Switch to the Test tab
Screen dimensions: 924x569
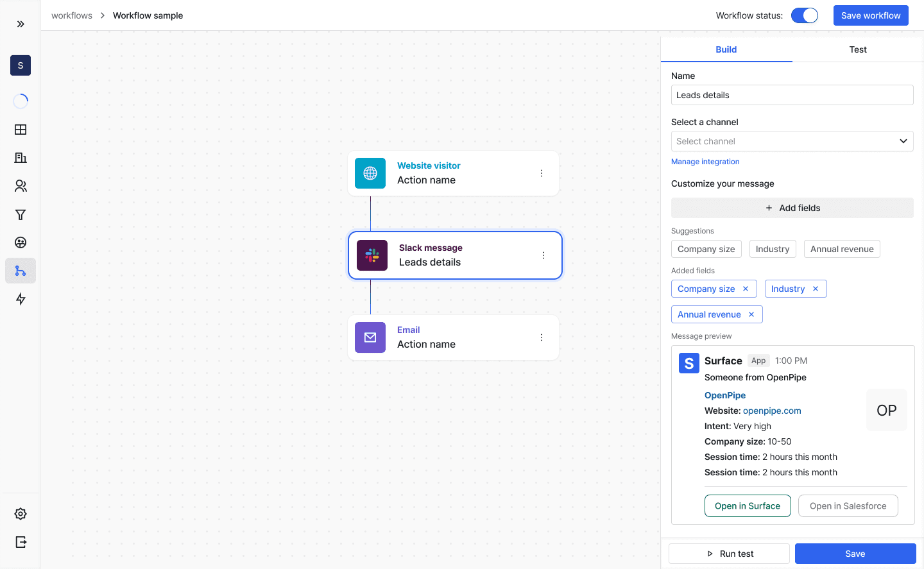858,49
